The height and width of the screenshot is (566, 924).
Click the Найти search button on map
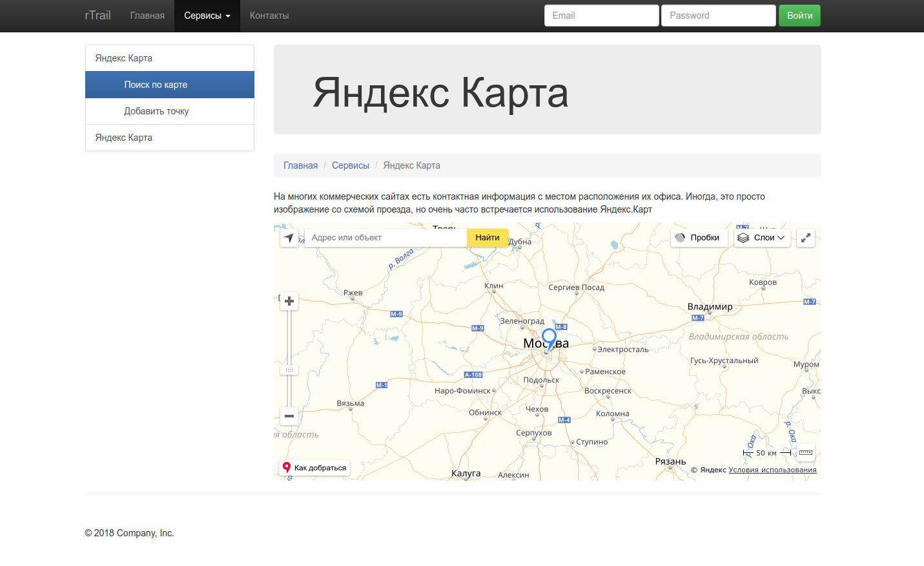(488, 238)
